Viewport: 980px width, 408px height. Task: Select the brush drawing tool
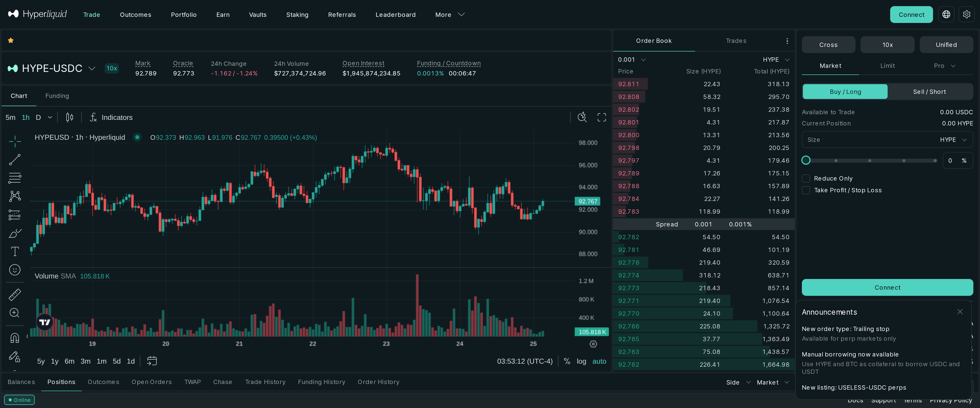(15, 233)
